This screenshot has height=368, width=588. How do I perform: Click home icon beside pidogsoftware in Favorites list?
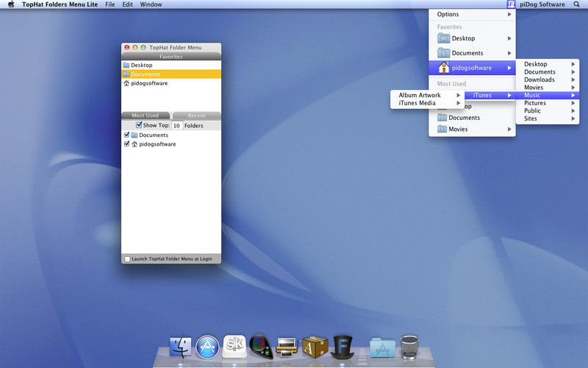pyautogui.click(x=126, y=83)
